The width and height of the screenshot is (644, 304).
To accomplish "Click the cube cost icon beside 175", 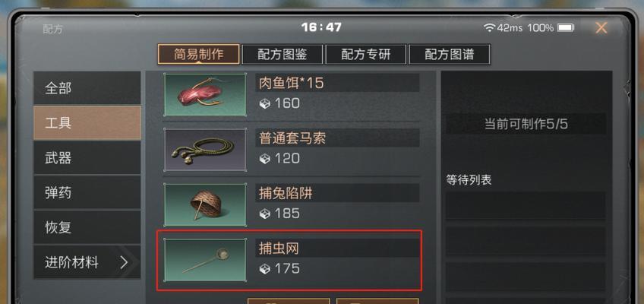I will pyautogui.click(x=265, y=269).
